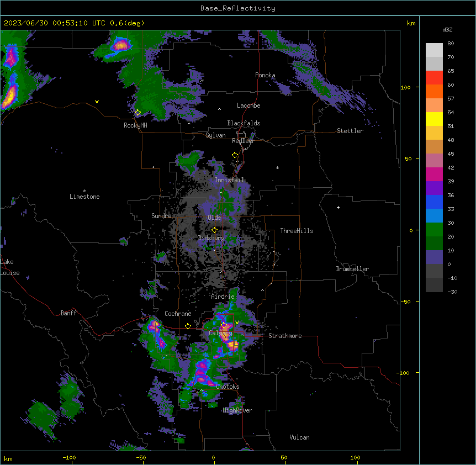Click the white plus marker north of Drumheller

coord(338,207)
